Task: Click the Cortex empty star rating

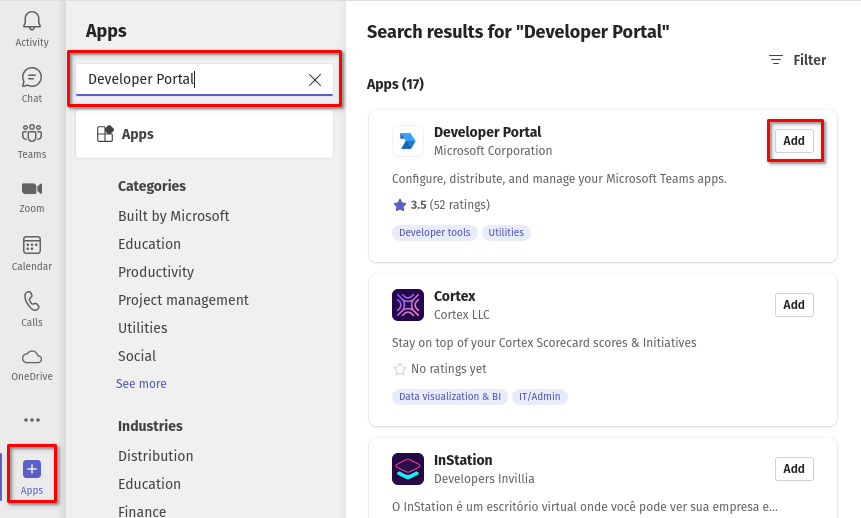Action: 400,369
